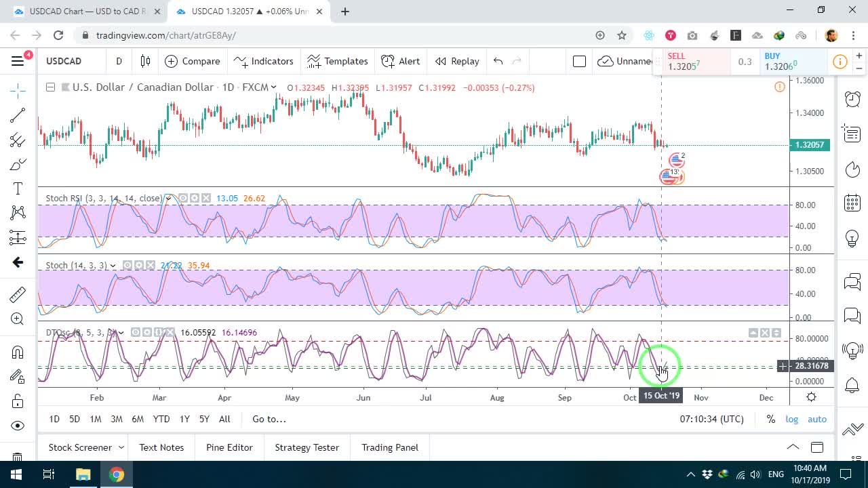Open the economic calendar icon in right sidebar
The width and height of the screenshot is (868, 488).
(852, 203)
